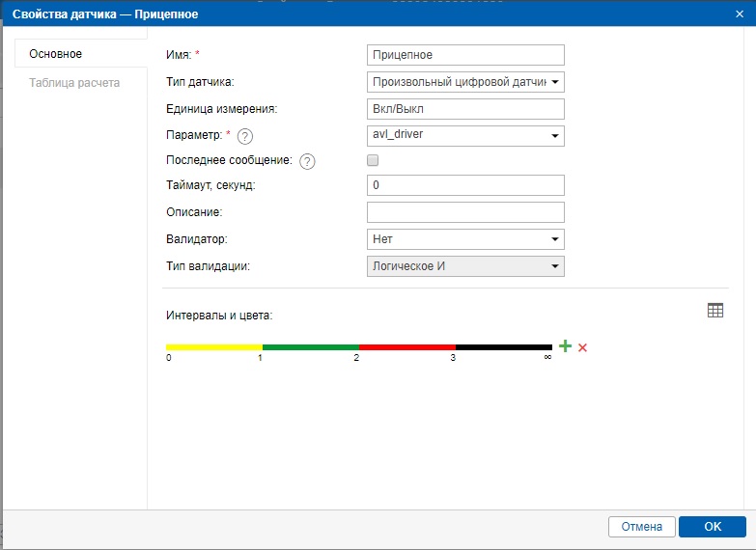Click the help icon beside Последнее сообщение

307,161
